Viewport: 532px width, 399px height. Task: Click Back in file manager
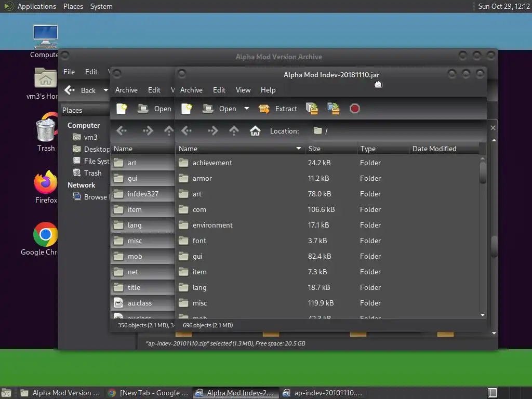[x=80, y=90]
